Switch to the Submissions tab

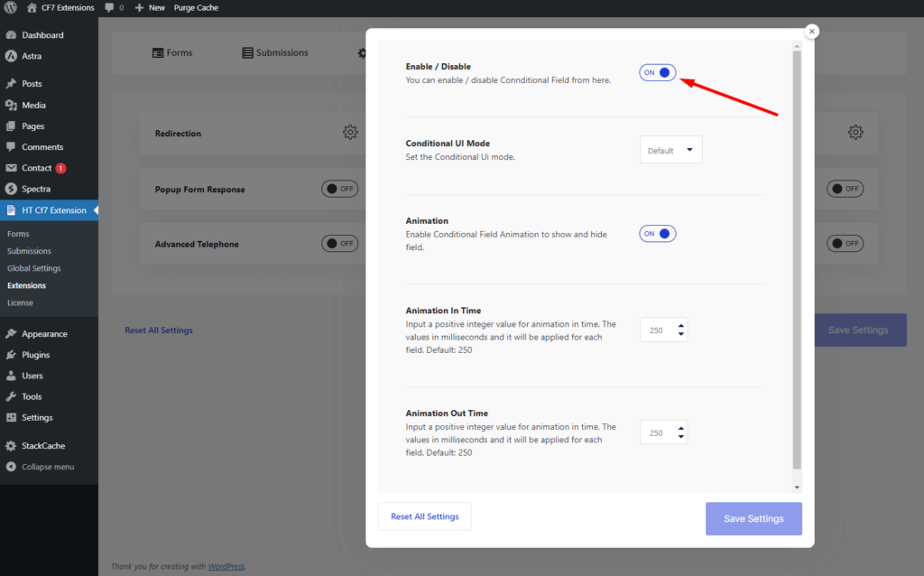(275, 53)
